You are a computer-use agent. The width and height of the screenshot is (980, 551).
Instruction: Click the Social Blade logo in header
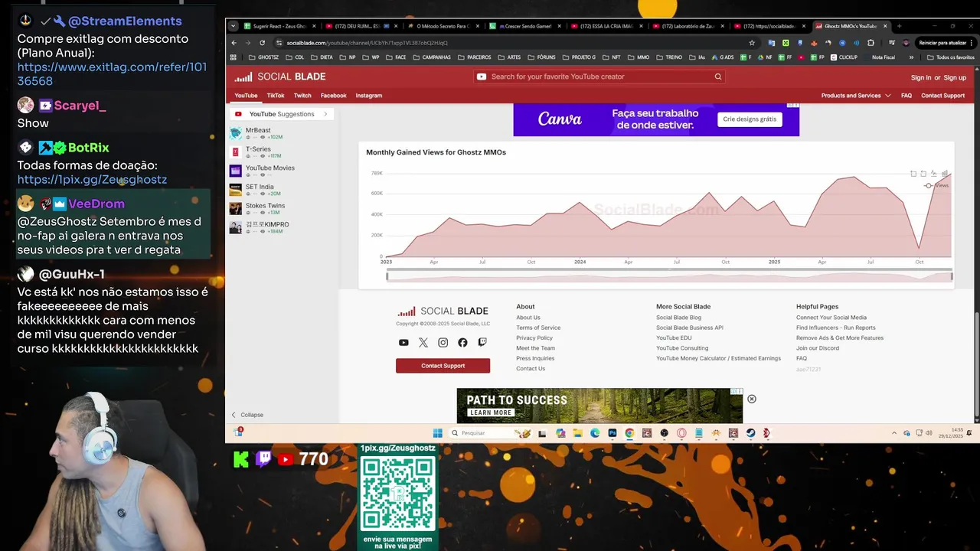click(280, 77)
